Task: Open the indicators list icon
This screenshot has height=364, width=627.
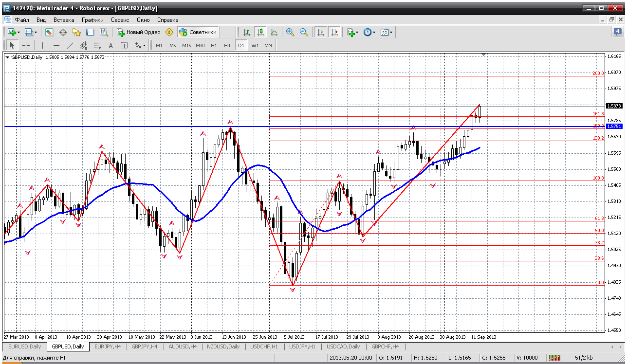Action: (x=350, y=32)
